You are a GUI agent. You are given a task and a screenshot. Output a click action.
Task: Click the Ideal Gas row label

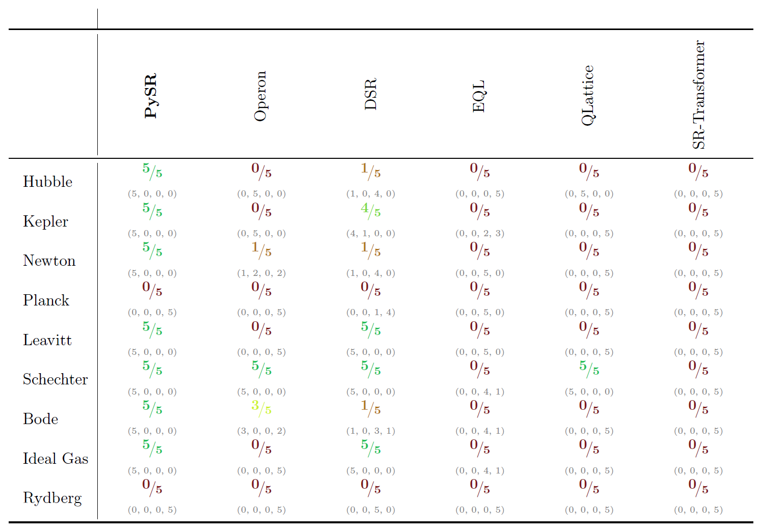click(x=56, y=459)
